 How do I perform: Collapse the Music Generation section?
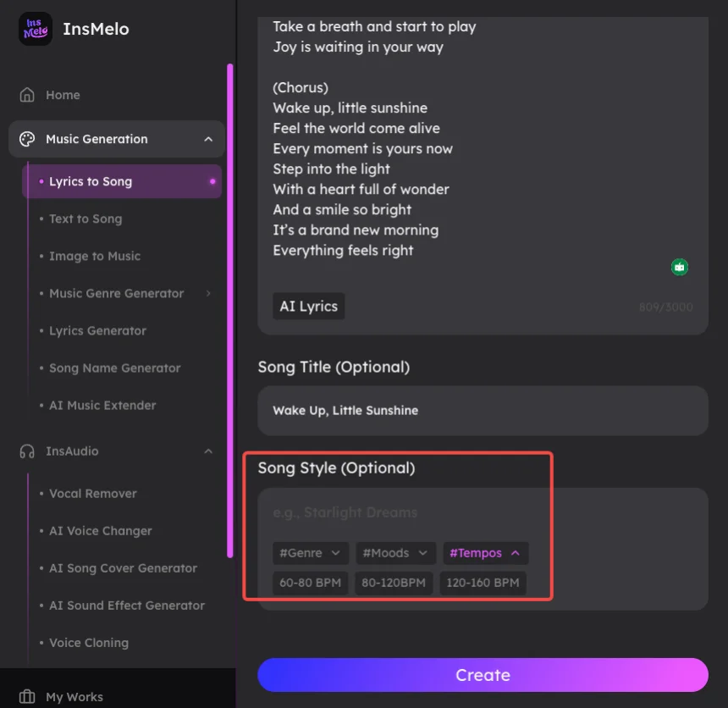tap(208, 139)
